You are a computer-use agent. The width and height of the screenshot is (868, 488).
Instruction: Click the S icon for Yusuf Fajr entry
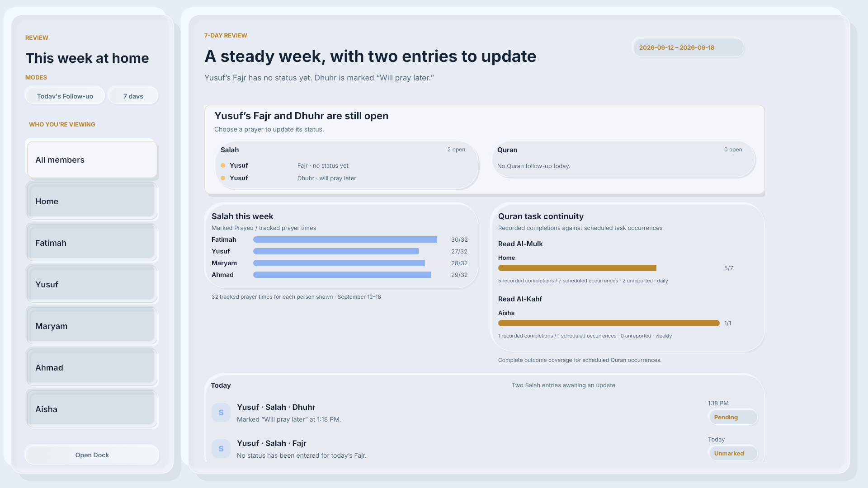(221, 449)
